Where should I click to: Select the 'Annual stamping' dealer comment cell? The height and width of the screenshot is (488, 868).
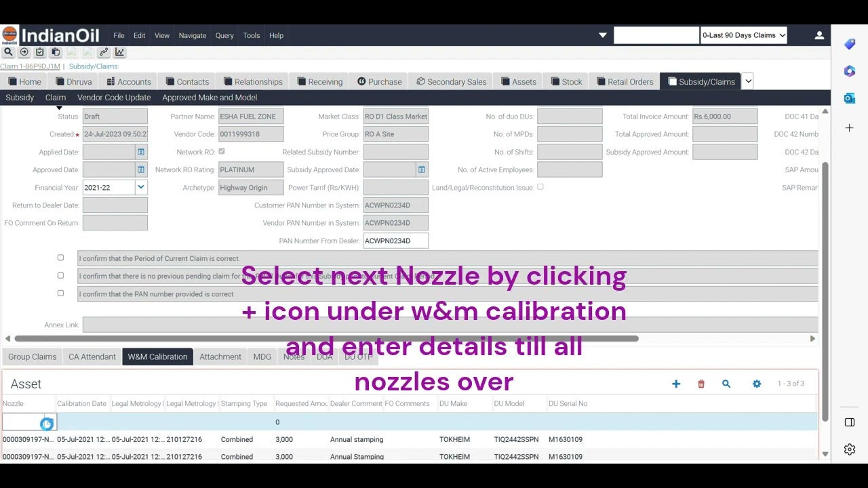pyautogui.click(x=357, y=439)
